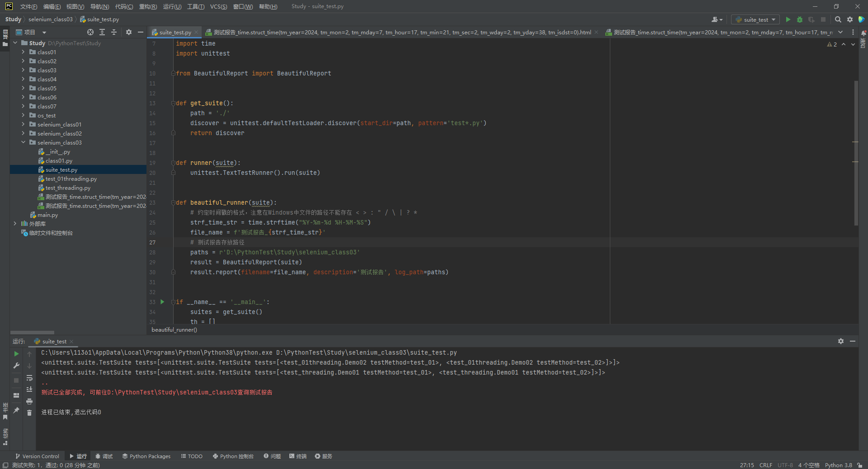The image size is (868, 469).
Task: Toggle tool window bars icon in status bar
Action: tap(5, 465)
